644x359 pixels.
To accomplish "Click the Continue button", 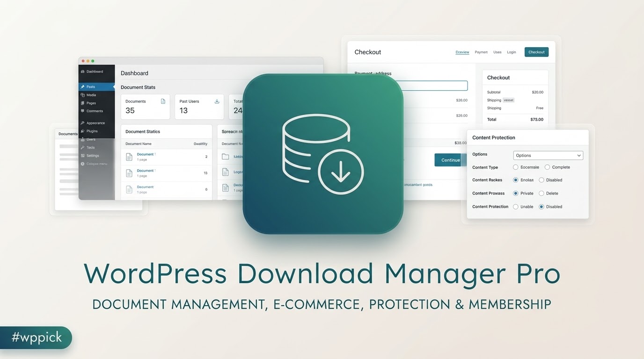I will [x=450, y=160].
